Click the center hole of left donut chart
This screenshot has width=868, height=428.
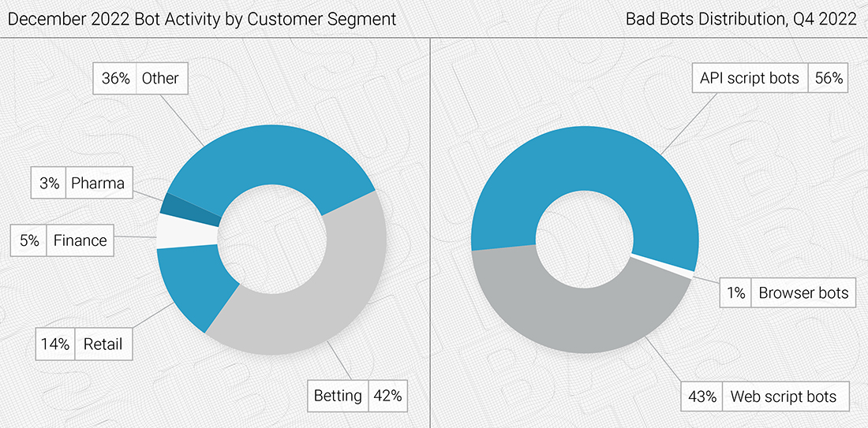coord(271,240)
